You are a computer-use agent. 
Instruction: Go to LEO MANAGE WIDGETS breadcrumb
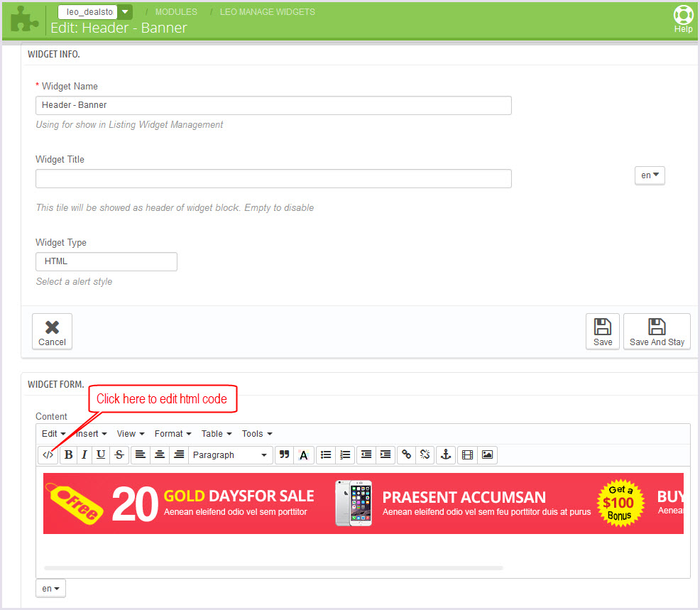(268, 12)
